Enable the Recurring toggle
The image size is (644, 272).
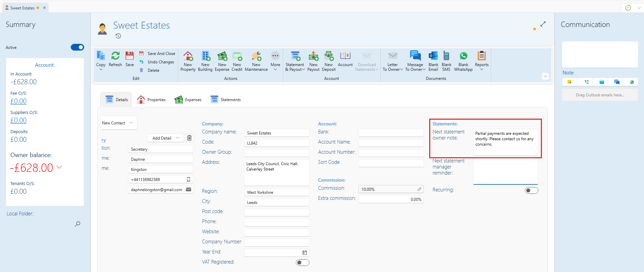pyautogui.click(x=531, y=191)
